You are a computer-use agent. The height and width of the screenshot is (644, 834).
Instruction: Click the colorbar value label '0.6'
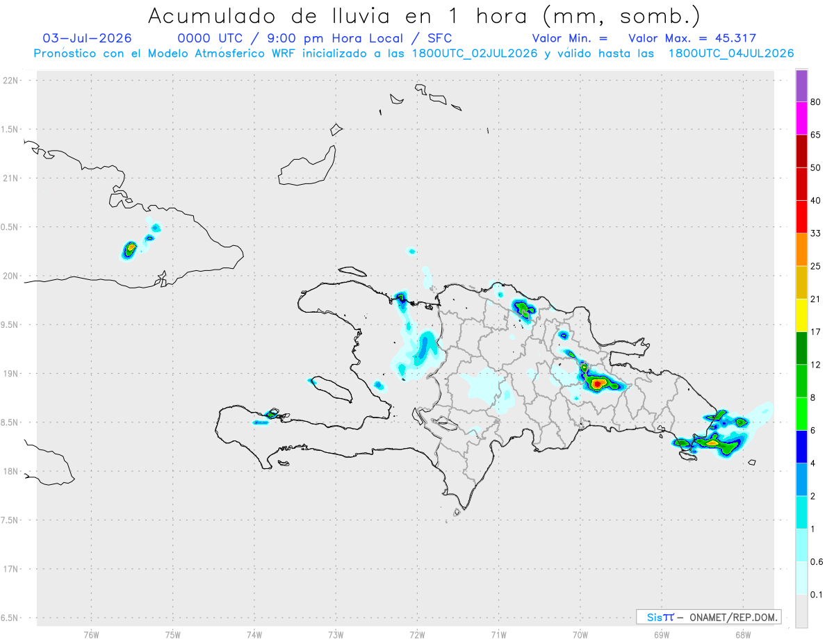pyautogui.click(x=817, y=562)
